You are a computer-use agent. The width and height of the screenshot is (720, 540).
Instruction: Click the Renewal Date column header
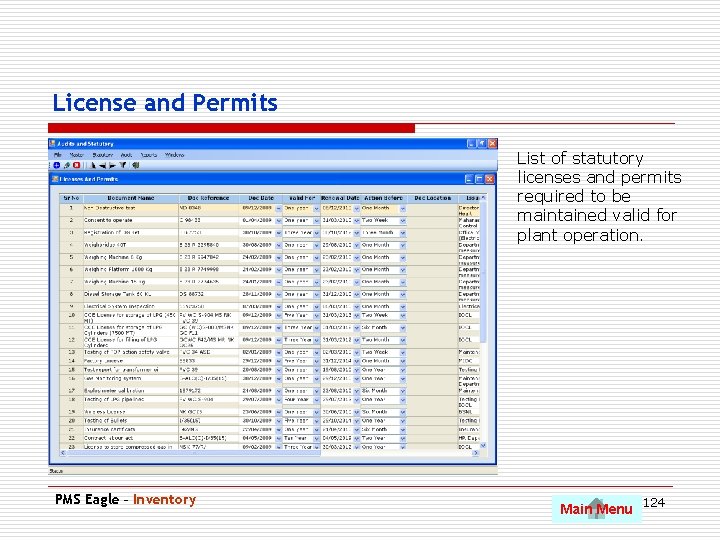pos(340,198)
